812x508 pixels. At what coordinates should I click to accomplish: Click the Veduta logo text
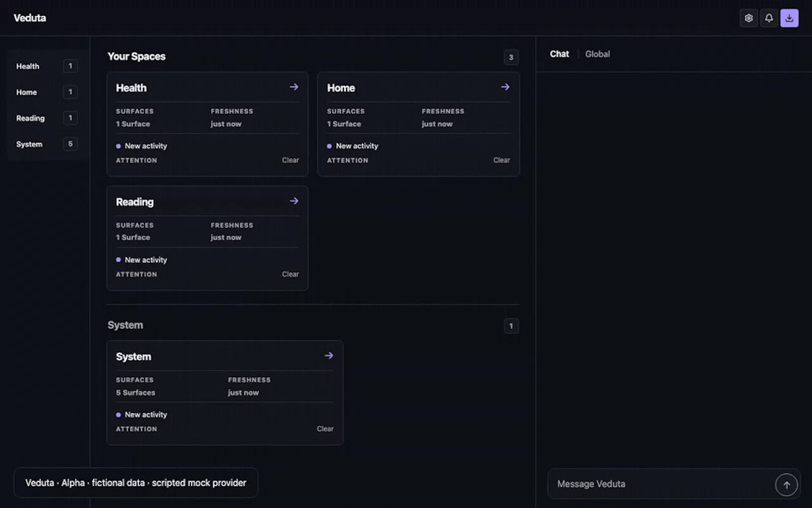30,18
